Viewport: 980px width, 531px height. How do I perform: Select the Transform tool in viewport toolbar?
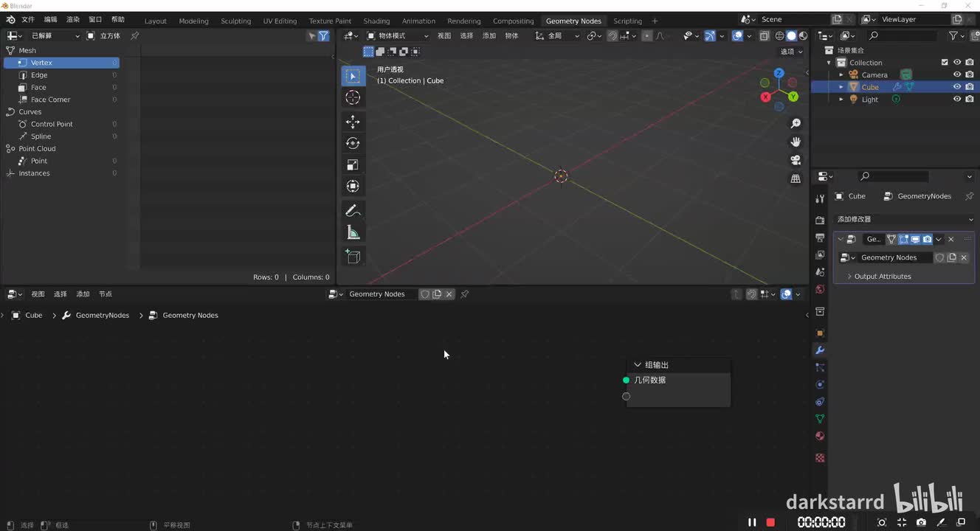coord(353,186)
